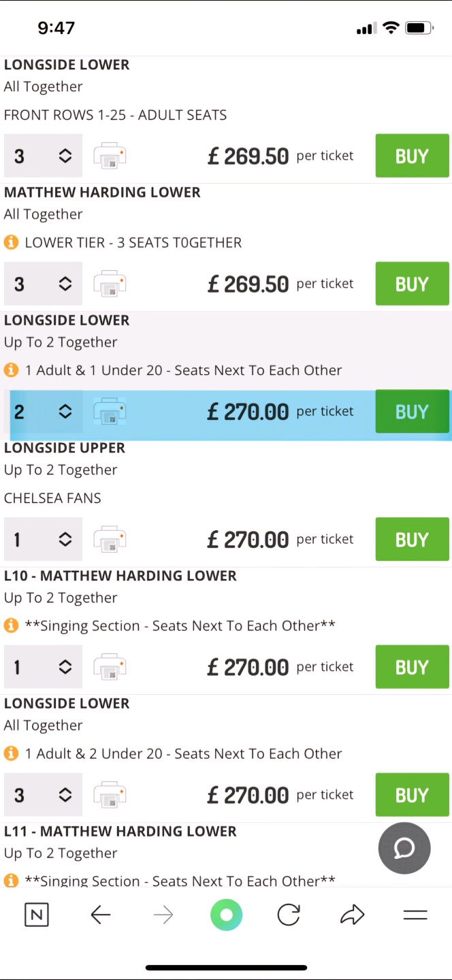Buy the Longside Upper Chelsea Fans ticket
Viewport: 452px width, 980px height.
pyautogui.click(x=412, y=540)
